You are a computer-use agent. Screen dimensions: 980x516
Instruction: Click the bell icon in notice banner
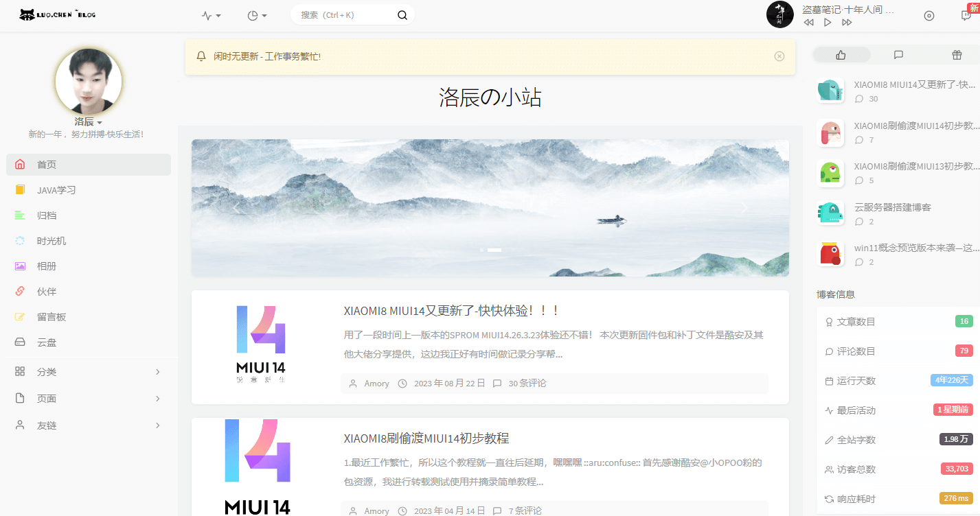pos(201,56)
